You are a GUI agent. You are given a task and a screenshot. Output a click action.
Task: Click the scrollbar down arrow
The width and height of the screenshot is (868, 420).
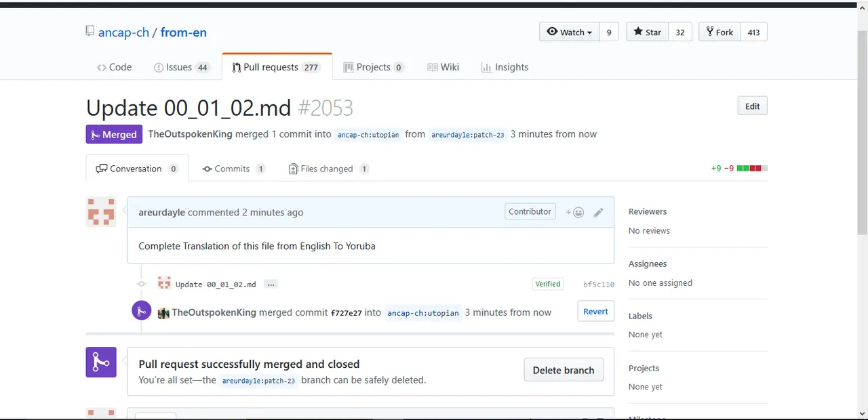tap(862, 413)
